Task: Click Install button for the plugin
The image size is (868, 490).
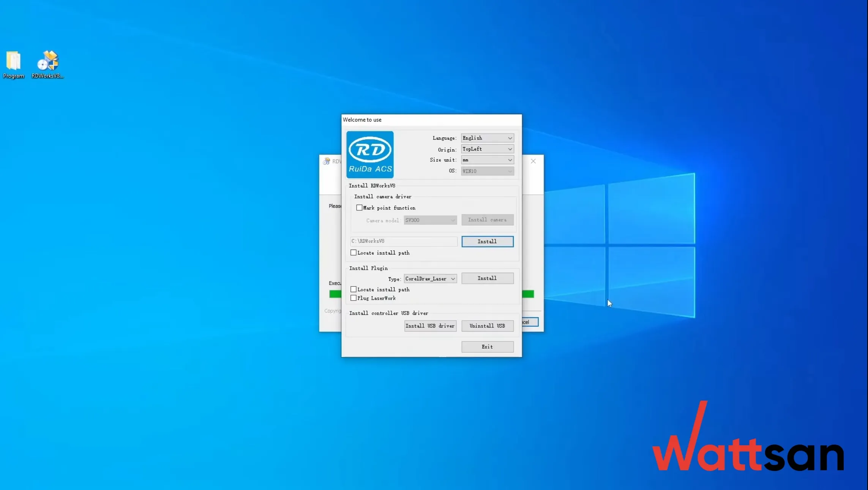Action: tap(488, 278)
